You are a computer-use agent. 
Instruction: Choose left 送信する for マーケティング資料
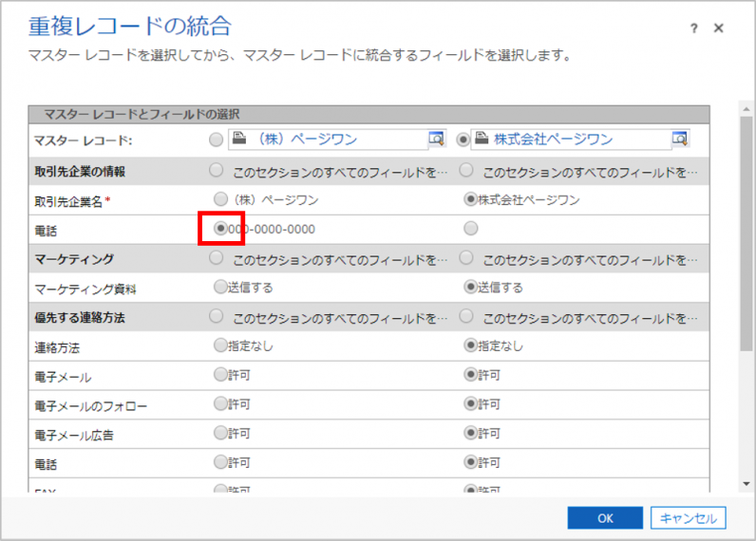pyautogui.click(x=220, y=287)
